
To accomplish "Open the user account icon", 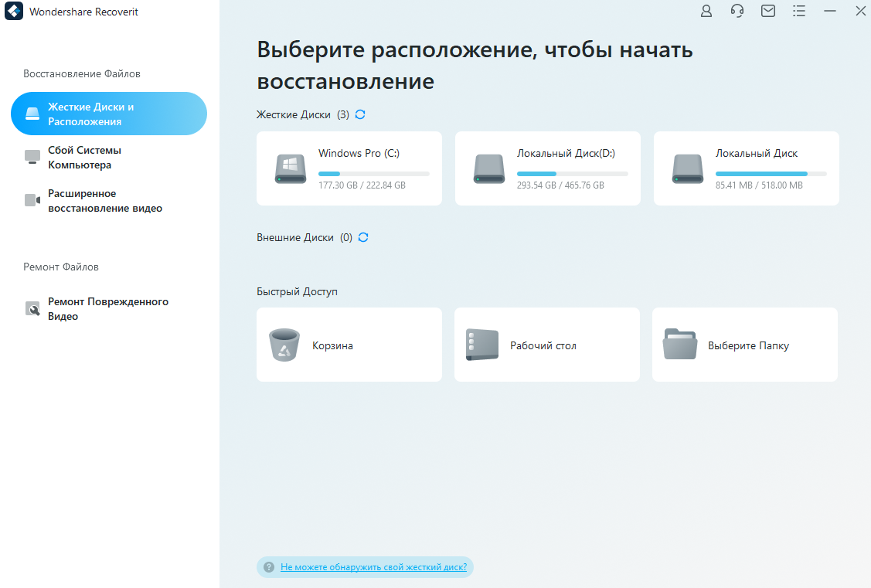I will click(x=706, y=11).
